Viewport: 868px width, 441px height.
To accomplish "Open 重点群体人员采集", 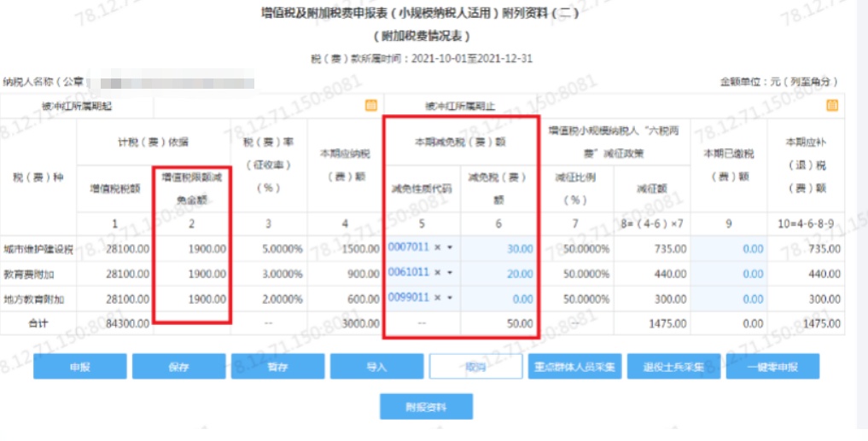I will (x=574, y=366).
